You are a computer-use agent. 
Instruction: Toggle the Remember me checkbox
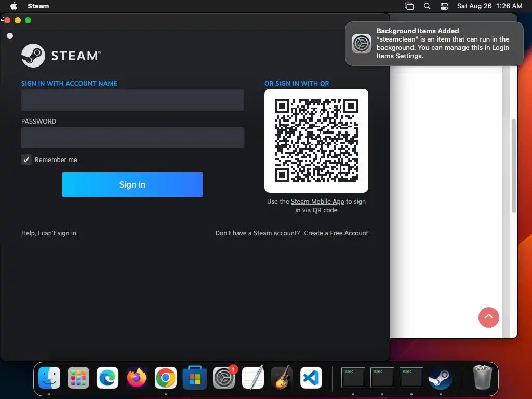coord(26,159)
